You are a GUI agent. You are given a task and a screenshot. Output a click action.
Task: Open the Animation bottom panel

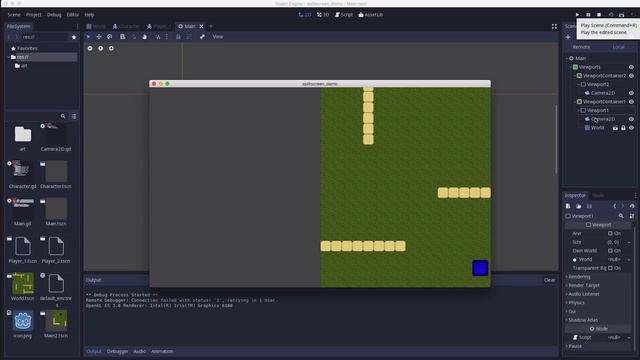[x=162, y=351]
